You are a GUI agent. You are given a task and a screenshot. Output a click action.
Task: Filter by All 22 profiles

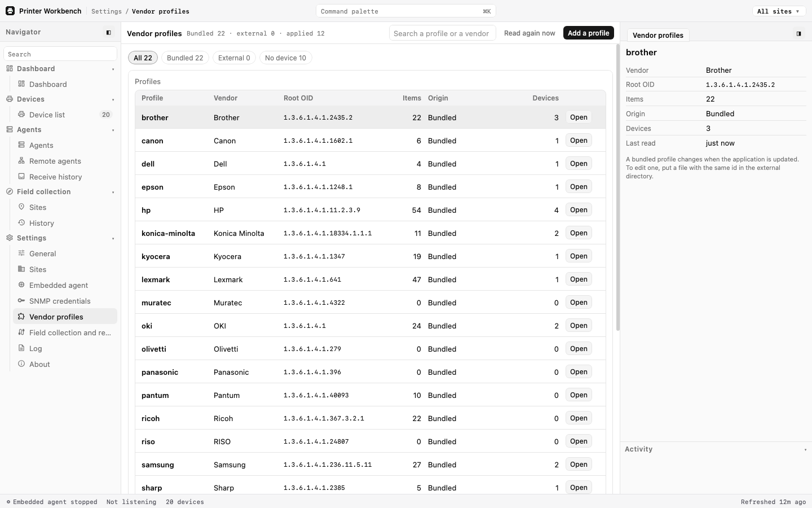coord(143,58)
